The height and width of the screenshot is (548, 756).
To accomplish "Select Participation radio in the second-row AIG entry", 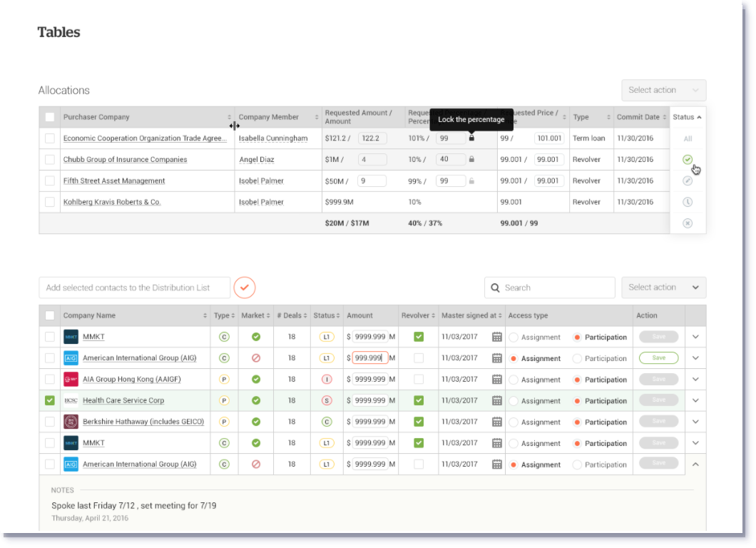I will (577, 358).
